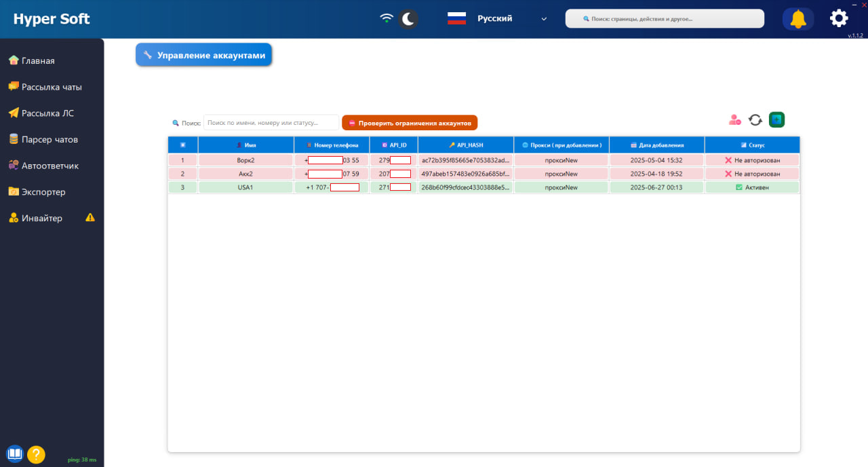Screen dimensions: 868x467
Task: Click date cell 2025-05-04 15:32
Action: point(656,160)
